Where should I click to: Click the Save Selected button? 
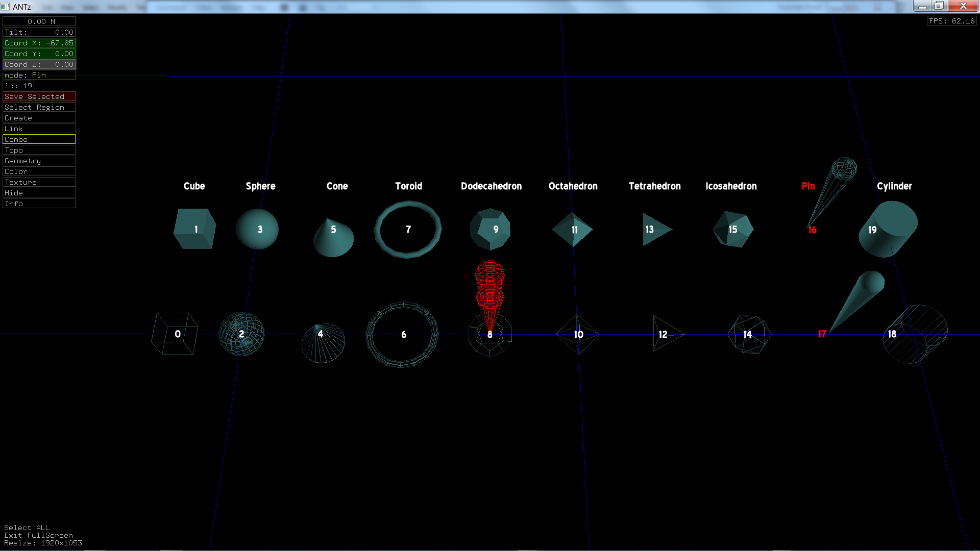39,96
